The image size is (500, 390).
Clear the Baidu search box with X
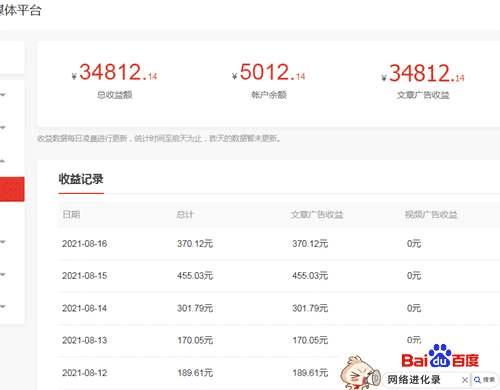[x=465, y=380]
